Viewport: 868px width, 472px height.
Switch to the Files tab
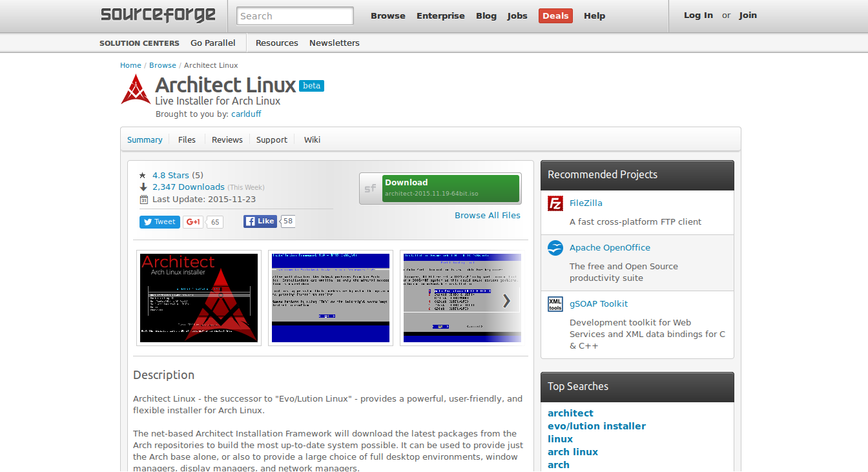tap(187, 139)
